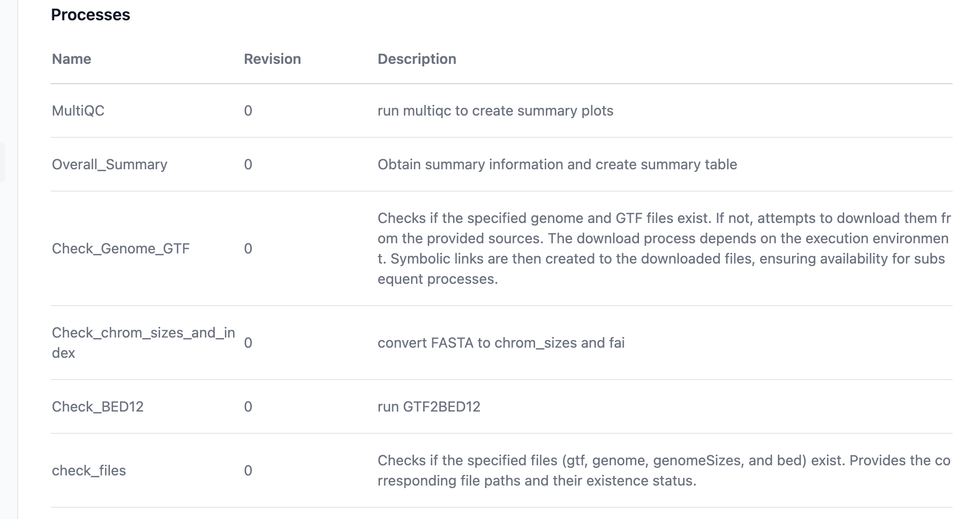The width and height of the screenshot is (980, 519).
Task: Click the Check_BED12 process name
Action: [x=98, y=406]
